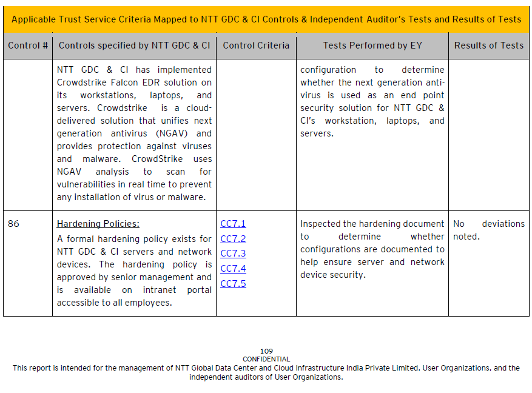The height and width of the screenshot is (393, 532).
Task: Open the CC7.4 hyperlink
Action: 233,269
